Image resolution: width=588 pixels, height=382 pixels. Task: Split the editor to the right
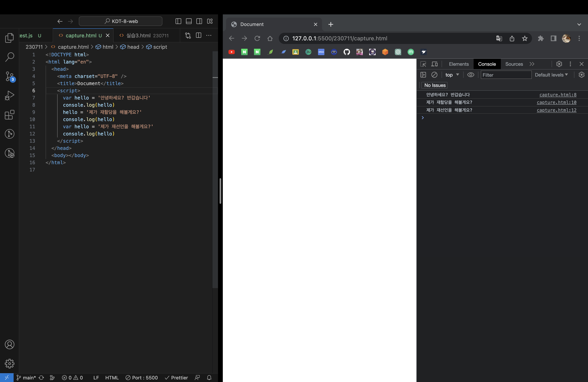(x=198, y=36)
